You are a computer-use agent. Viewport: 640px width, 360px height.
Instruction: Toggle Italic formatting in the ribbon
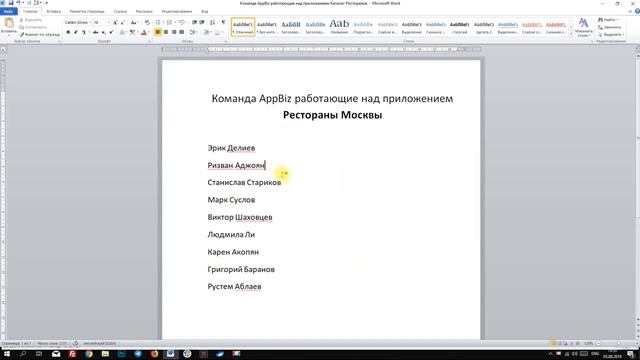76,32
